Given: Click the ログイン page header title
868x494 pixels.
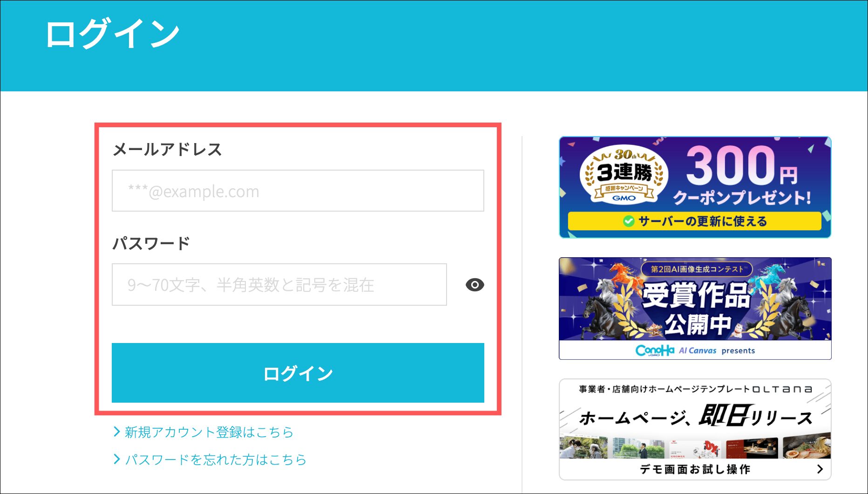Looking at the screenshot, I should coord(112,34).
